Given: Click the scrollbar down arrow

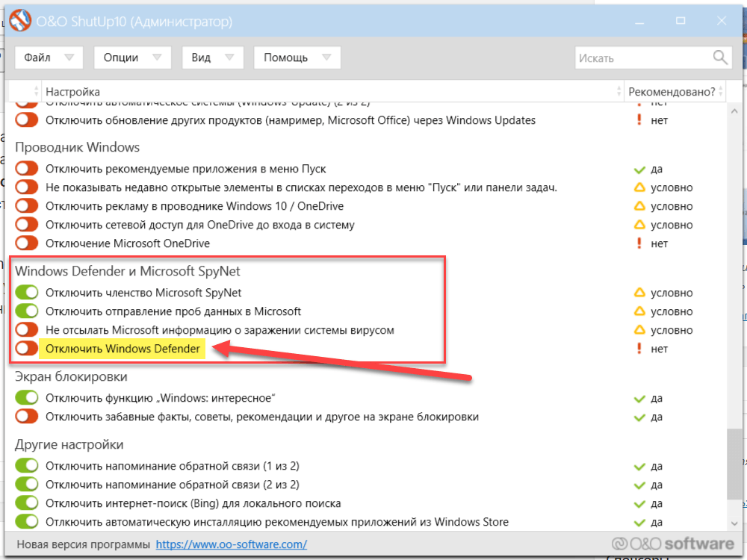Looking at the screenshot, I should tap(734, 523).
